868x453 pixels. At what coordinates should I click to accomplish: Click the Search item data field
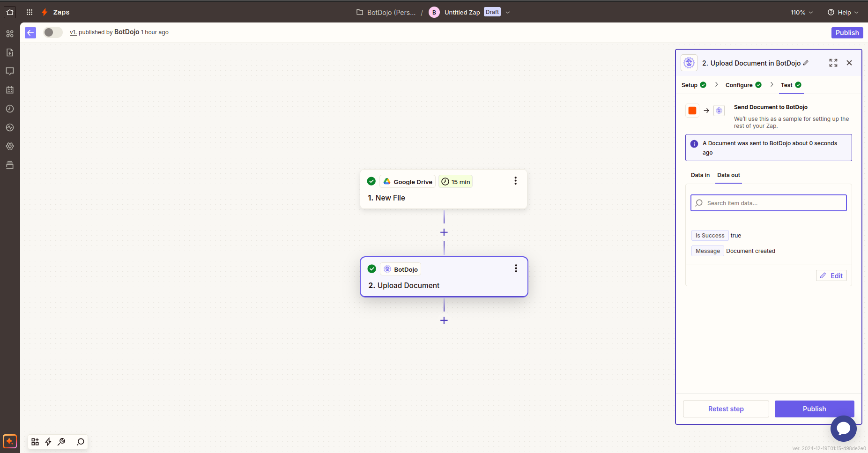(768, 203)
